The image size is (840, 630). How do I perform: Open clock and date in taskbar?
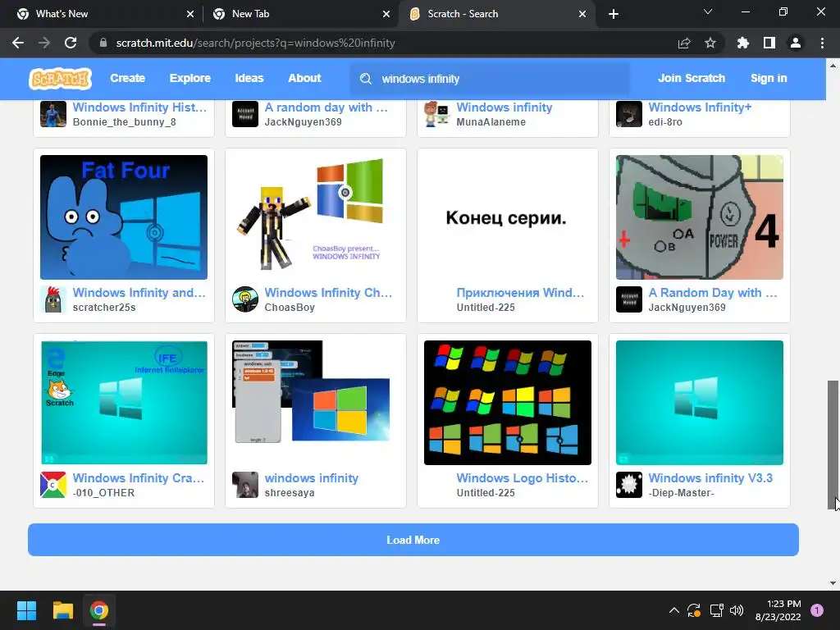(778, 610)
